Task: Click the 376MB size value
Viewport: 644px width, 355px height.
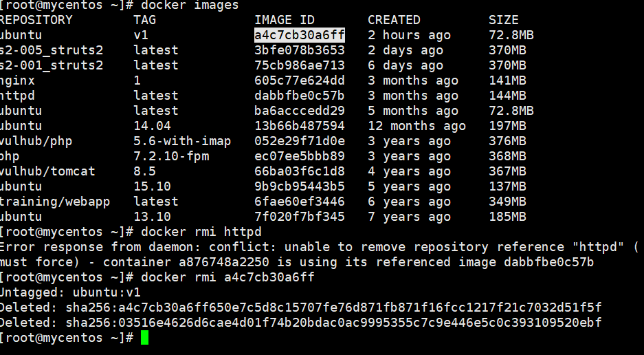Action: click(x=507, y=141)
